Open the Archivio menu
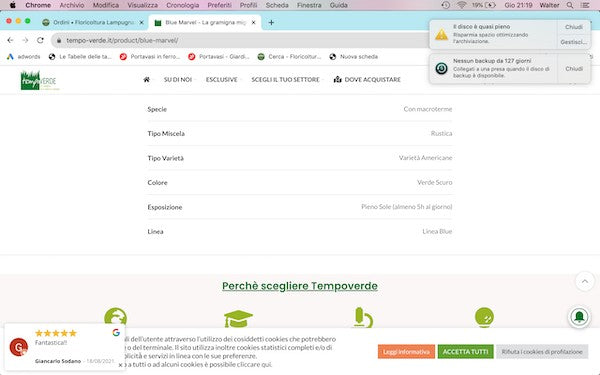The image size is (600, 375). (x=72, y=5)
